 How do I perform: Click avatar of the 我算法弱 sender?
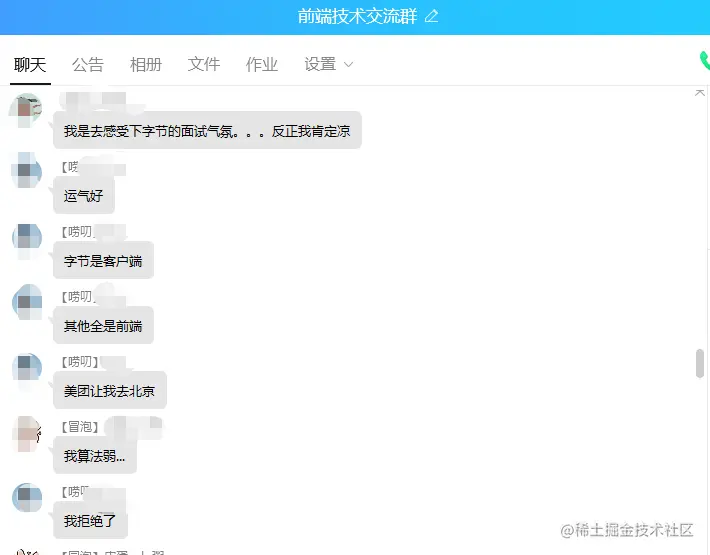click(27, 434)
